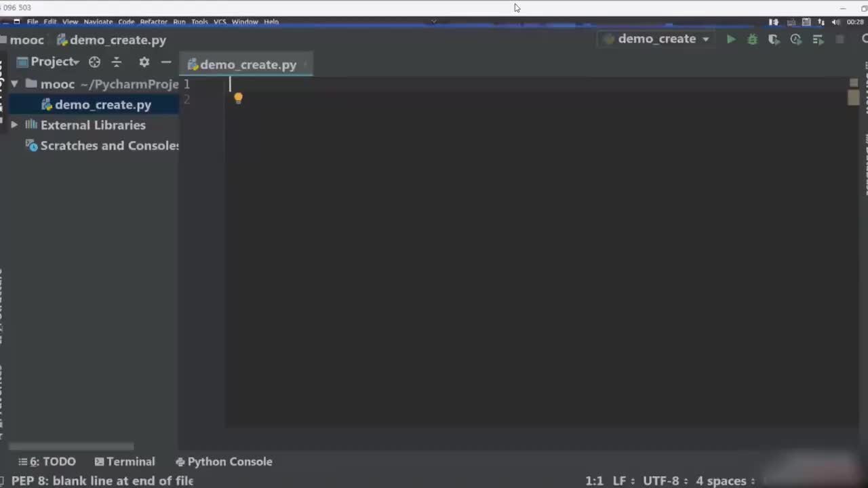Image resolution: width=868 pixels, height=488 pixels.
Task: Open the Terminal tool window
Action: [125, 462]
